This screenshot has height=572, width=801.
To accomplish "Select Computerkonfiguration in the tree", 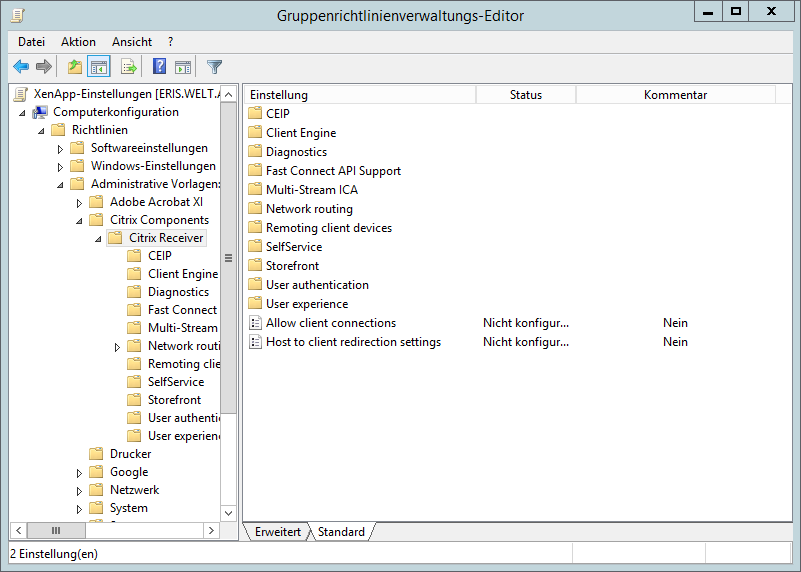I will pos(116,112).
